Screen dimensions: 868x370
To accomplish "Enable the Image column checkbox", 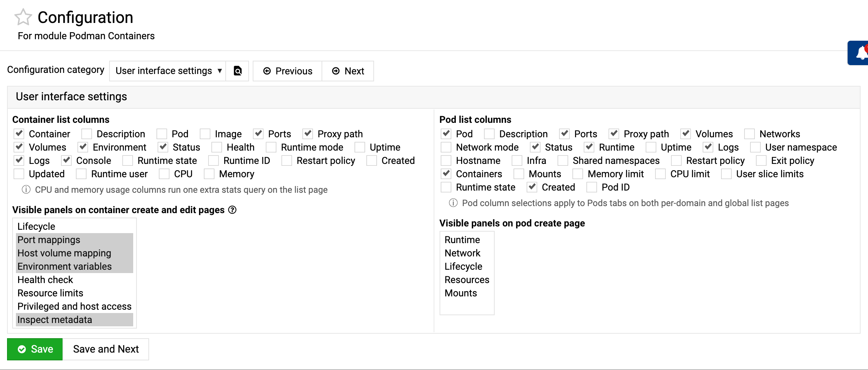I will [x=205, y=134].
